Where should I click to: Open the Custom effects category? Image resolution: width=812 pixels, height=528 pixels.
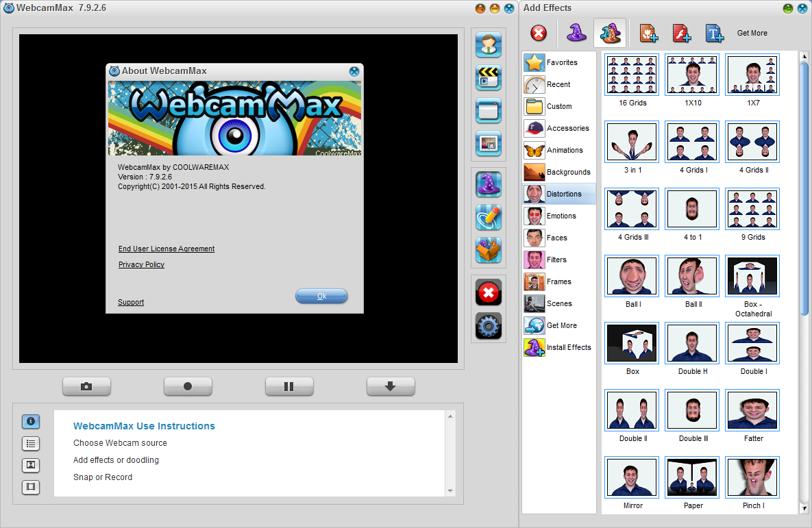pos(559,106)
